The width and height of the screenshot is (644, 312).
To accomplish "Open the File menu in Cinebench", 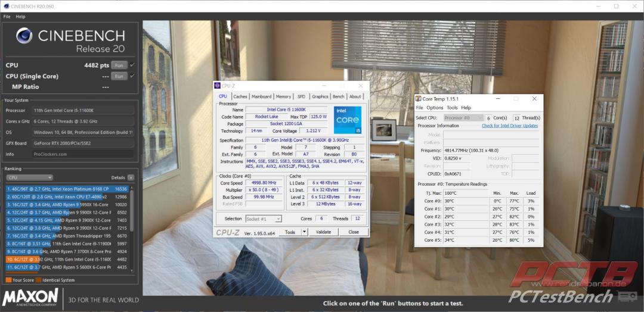I will pos(7,17).
